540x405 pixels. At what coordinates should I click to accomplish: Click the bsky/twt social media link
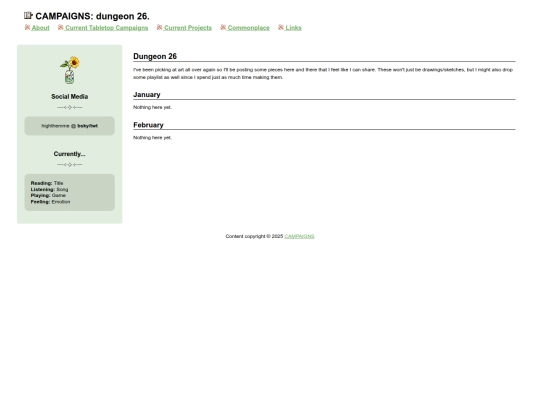pos(87,126)
